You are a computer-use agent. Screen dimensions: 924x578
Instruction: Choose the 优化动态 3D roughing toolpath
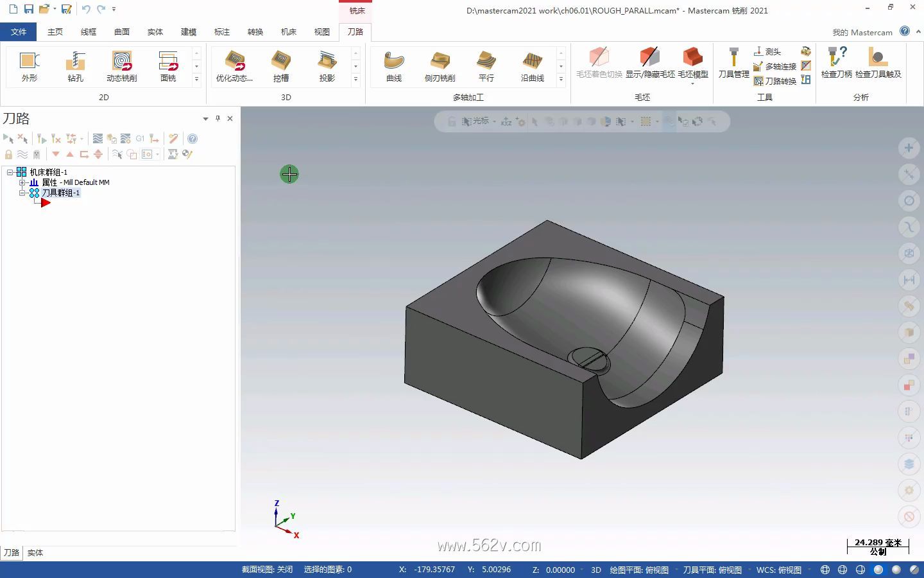[235, 67]
